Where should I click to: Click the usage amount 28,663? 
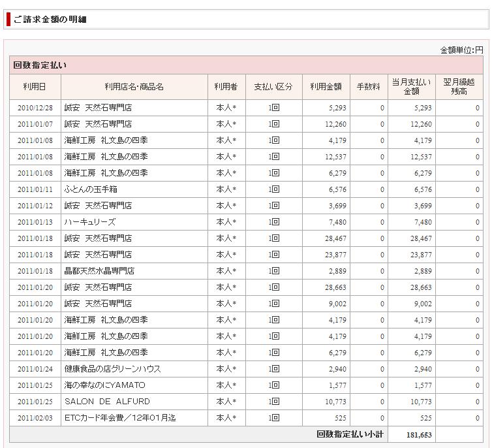coord(336,287)
